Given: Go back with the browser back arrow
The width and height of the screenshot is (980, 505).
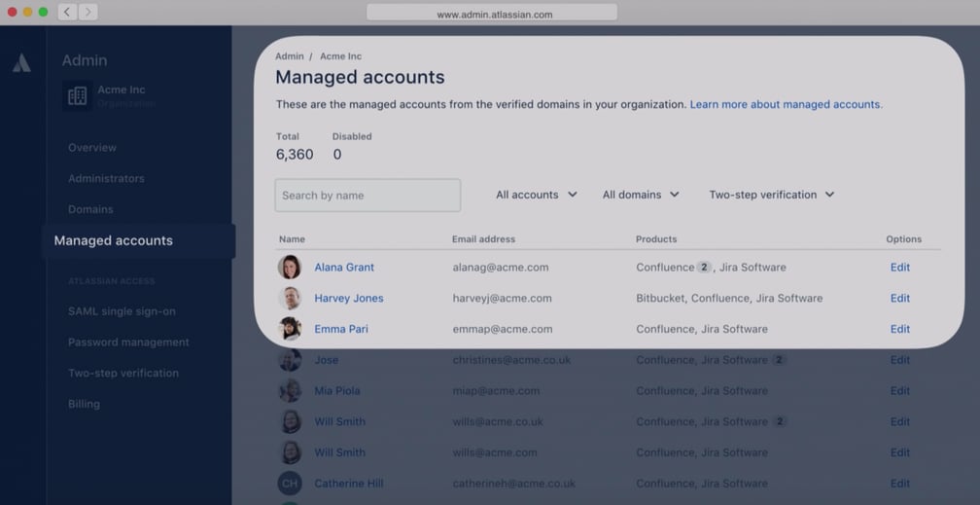Looking at the screenshot, I should (x=67, y=12).
